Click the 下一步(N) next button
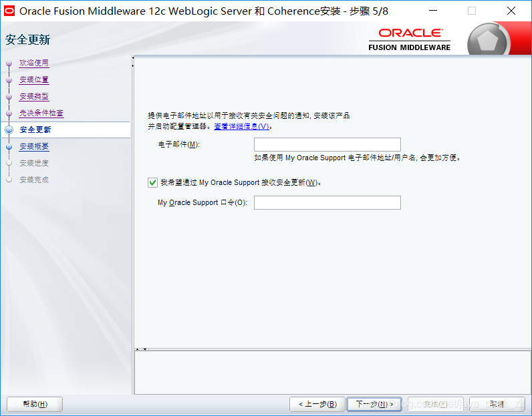Viewport: 532px width, 416px height. (x=374, y=404)
